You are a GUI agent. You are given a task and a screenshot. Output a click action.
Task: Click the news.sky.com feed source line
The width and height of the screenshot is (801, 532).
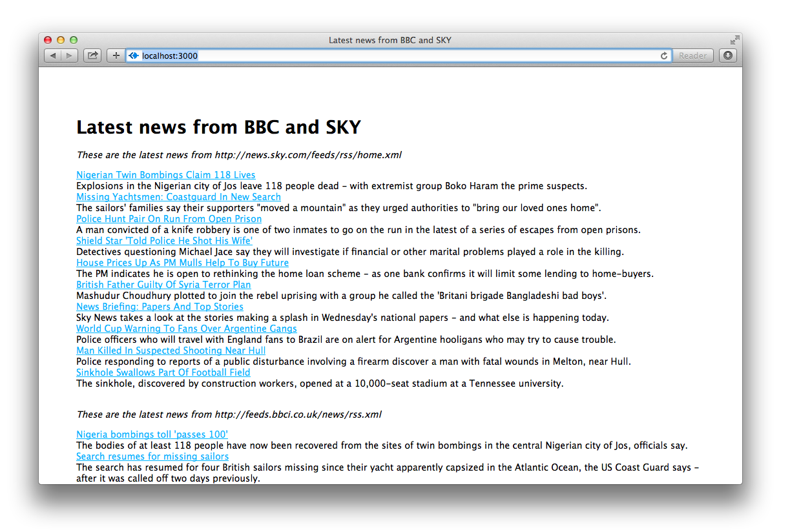click(239, 155)
